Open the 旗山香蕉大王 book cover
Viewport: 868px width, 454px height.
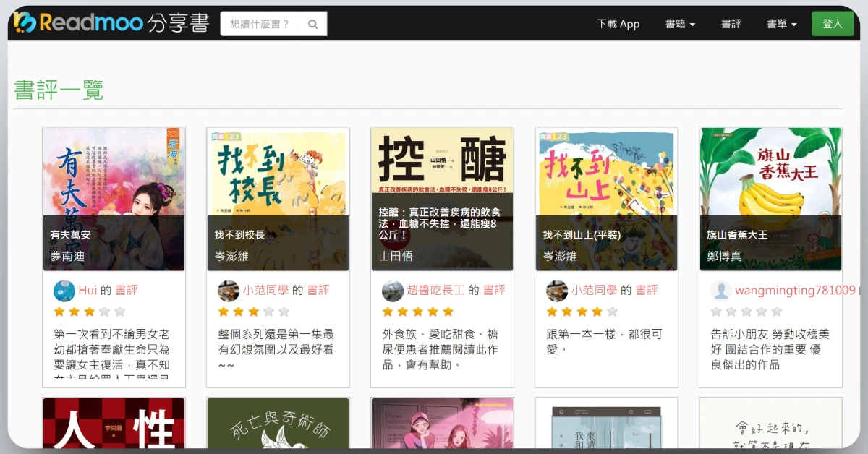point(770,199)
